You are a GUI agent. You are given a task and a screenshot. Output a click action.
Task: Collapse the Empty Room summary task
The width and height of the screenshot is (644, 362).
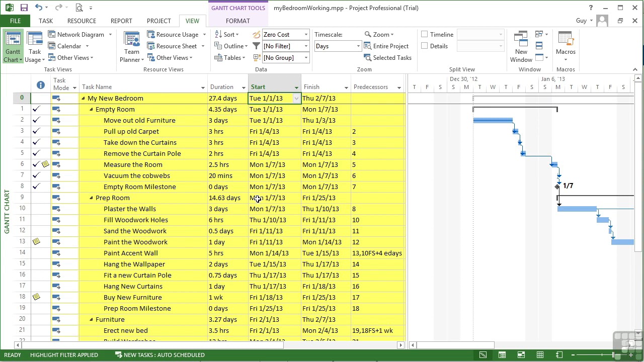tap(91, 110)
